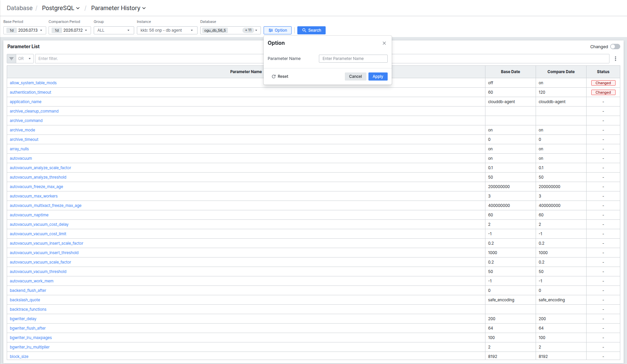Open application_name parameter link
627x364 pixels.
coord(26,102)
